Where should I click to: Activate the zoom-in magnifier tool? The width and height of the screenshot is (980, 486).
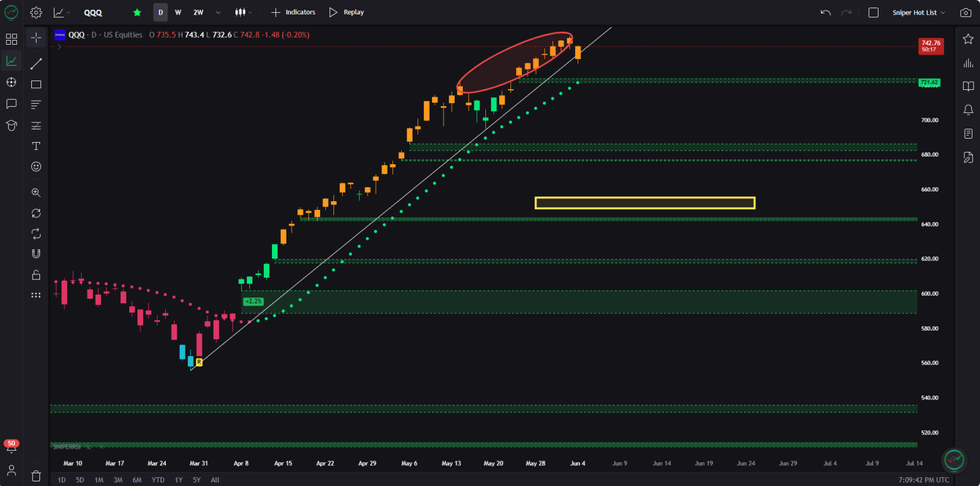36,193
